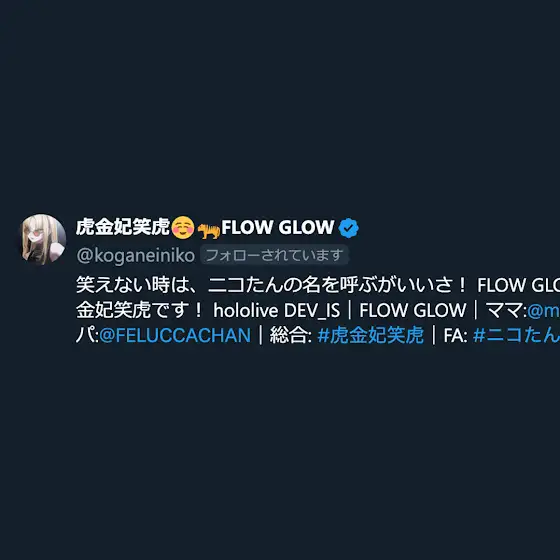Click the ママ: label in bio

pyautogui.click(x=507, y=310)
